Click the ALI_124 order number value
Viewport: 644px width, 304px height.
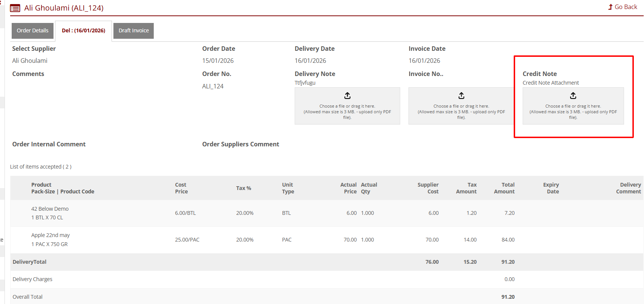(x=213, y=86)
